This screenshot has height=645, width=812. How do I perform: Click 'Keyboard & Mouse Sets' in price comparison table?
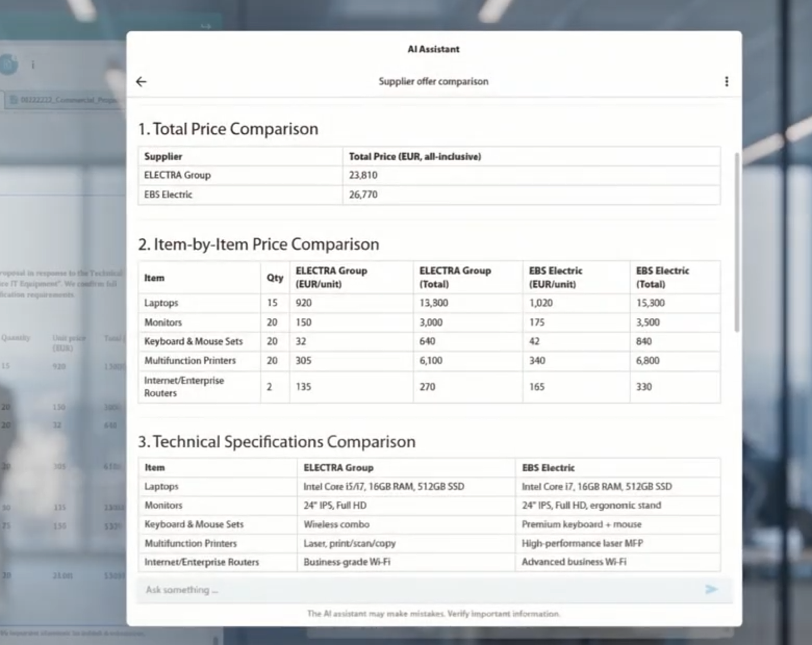tap(194, 341)
